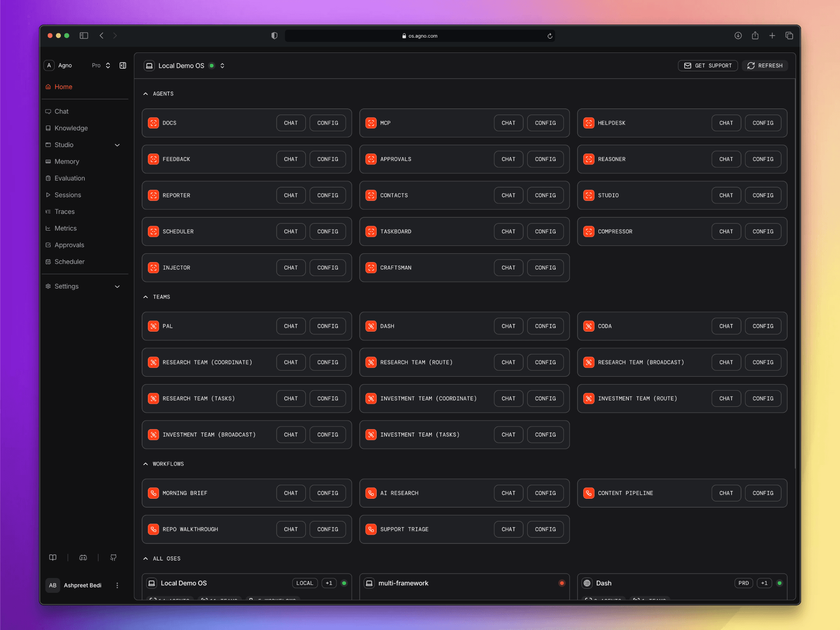
Task: Click the GET SUPPORT button
Action: pos(707,66)
